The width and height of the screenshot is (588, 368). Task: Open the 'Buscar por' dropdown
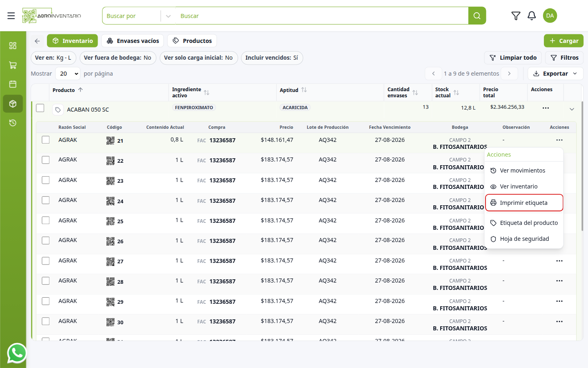click(139, 16)
